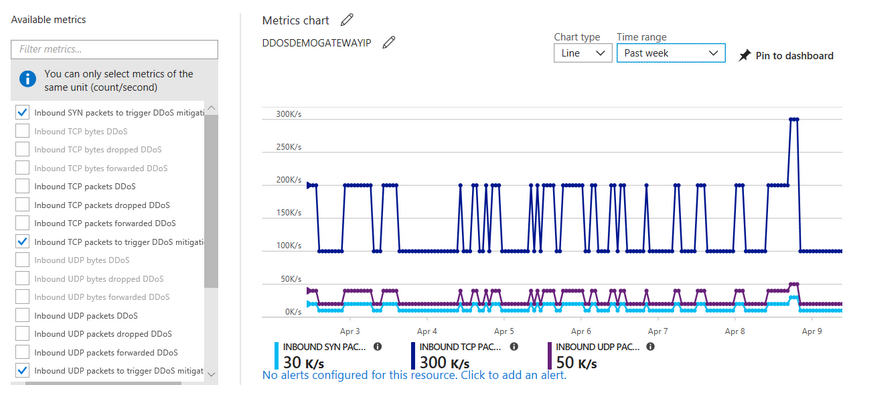
Task: Edit the DDOSDEMOGATEWAYIP resource name pencil icon
Action: pos(389,42)
